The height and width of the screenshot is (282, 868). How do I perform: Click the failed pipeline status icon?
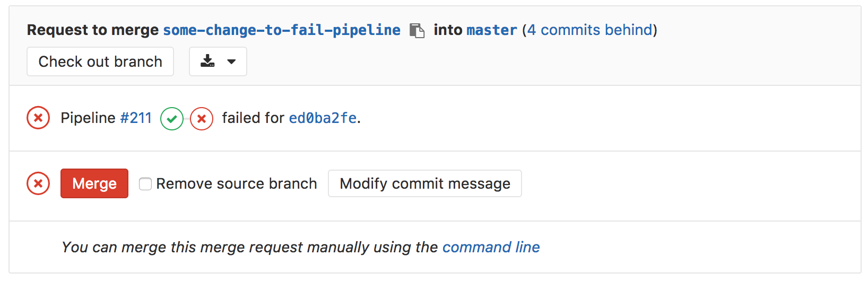[x=38, y=118]
